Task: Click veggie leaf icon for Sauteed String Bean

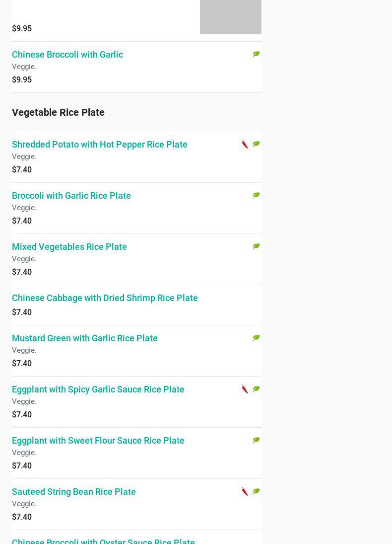Action: coord(256,491)
